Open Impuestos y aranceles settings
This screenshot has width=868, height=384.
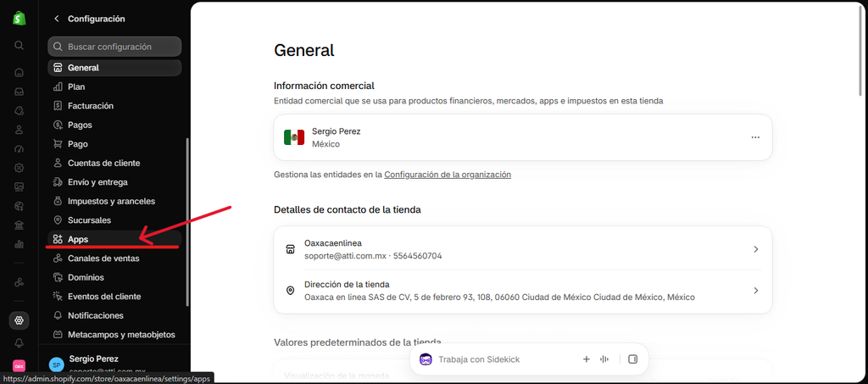114,202
